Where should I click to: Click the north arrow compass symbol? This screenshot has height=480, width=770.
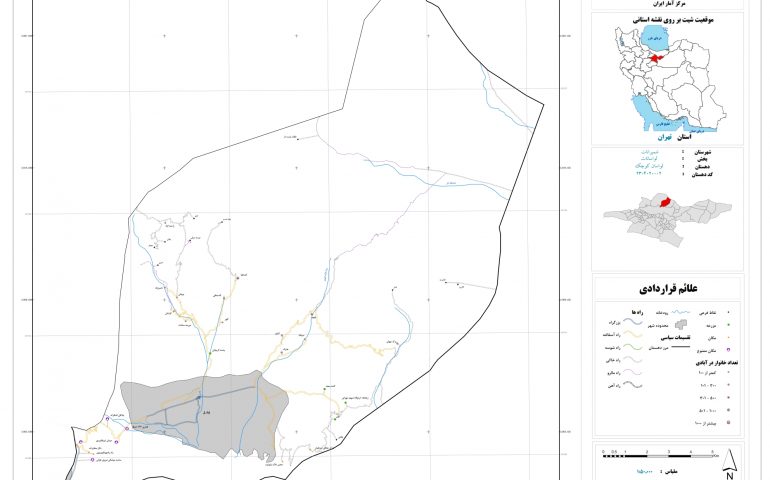click(x=730, y=463)
